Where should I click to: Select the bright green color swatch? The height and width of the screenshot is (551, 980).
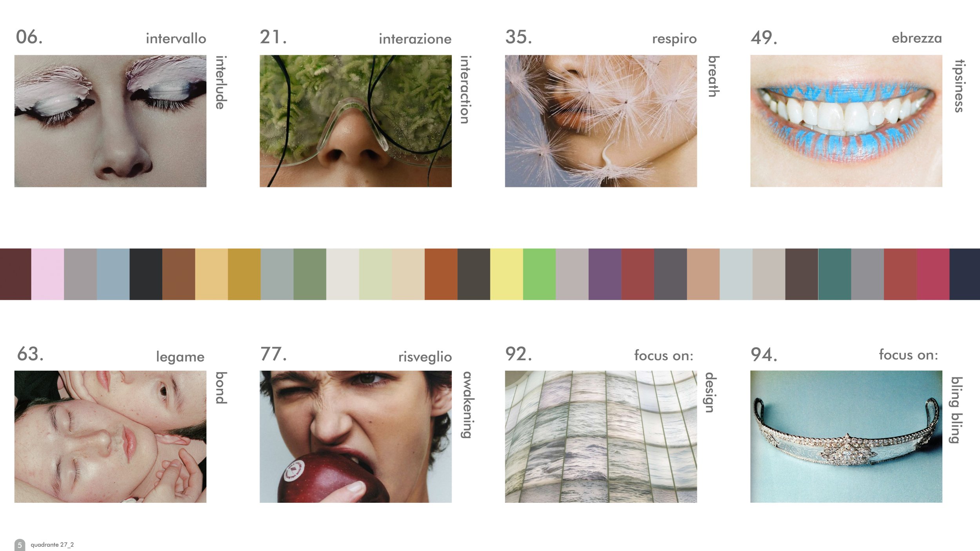(x=539, y=274)
